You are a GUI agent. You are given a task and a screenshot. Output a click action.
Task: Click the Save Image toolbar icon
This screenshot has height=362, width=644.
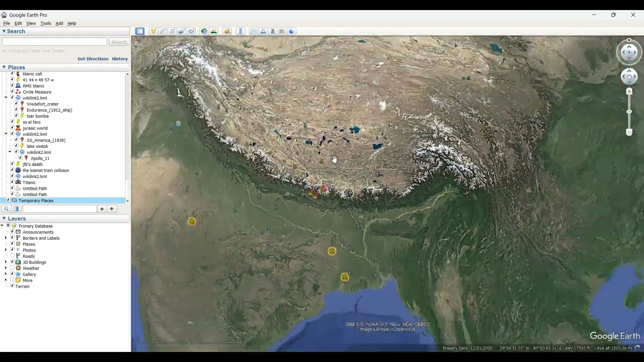(x=273, y=31)
